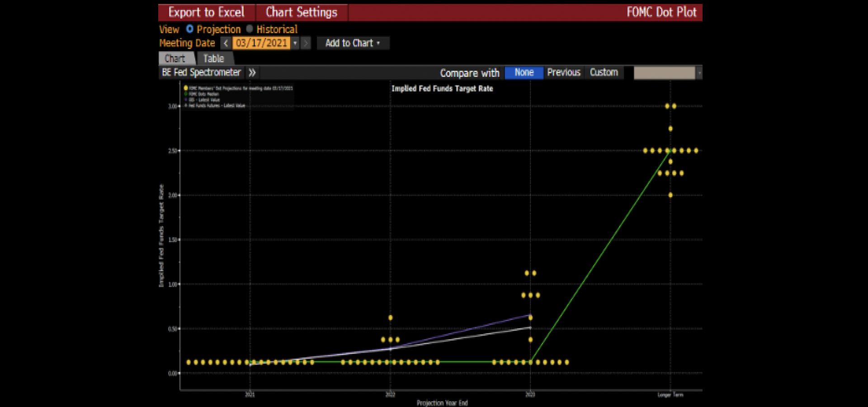Select Previous in Compare with

[564, 72]
